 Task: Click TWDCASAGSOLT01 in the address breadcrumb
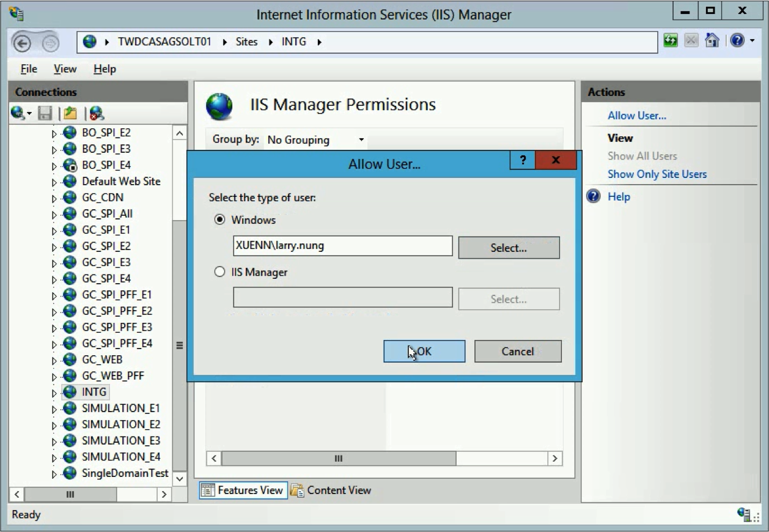pyautogui.click(x=164, y=42)
